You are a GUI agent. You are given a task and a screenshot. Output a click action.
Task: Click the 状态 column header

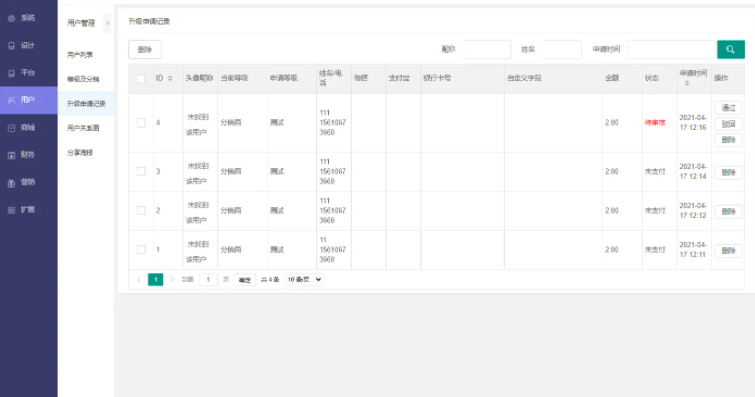click(x=651, y=78)
